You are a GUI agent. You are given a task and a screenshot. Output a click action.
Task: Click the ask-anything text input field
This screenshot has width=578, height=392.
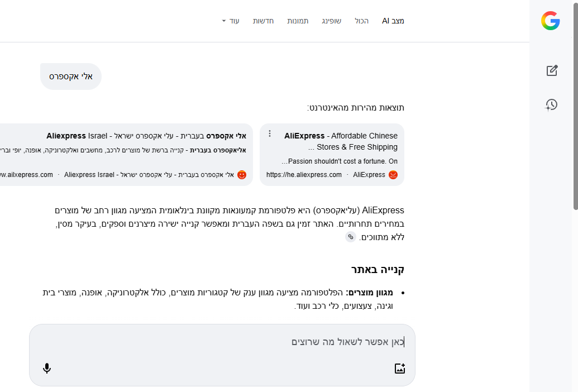(223, 342)
